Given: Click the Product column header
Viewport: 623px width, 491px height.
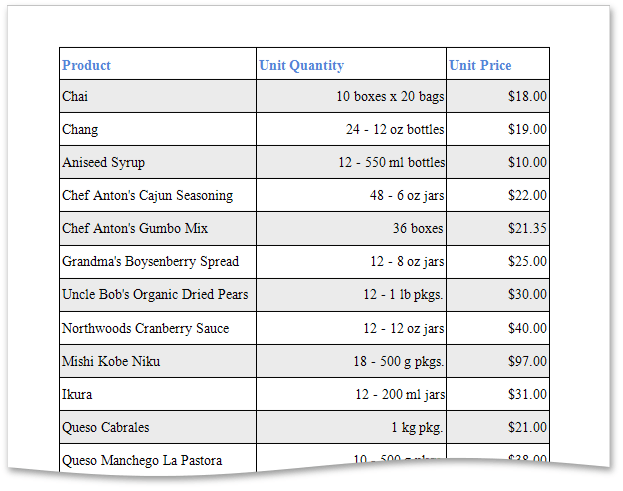Looking at the screenshot, I should click(x=87, y=65).
